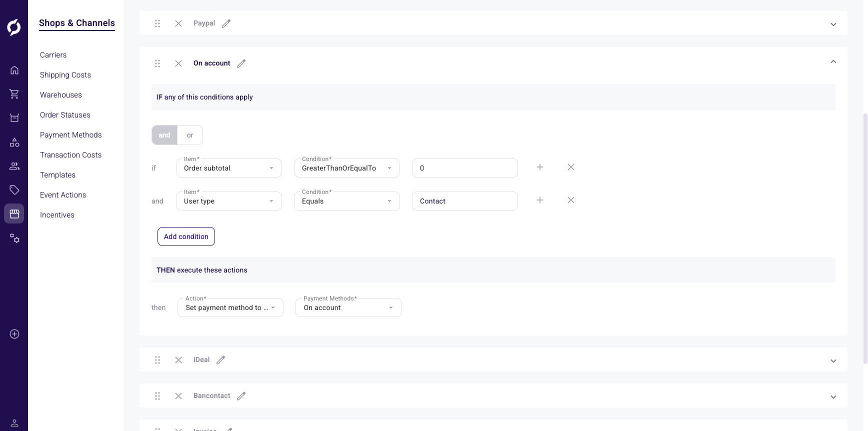
Task: Go to Transaction Costs menu item
Action: pyautogui.click(x=71, y=155)
